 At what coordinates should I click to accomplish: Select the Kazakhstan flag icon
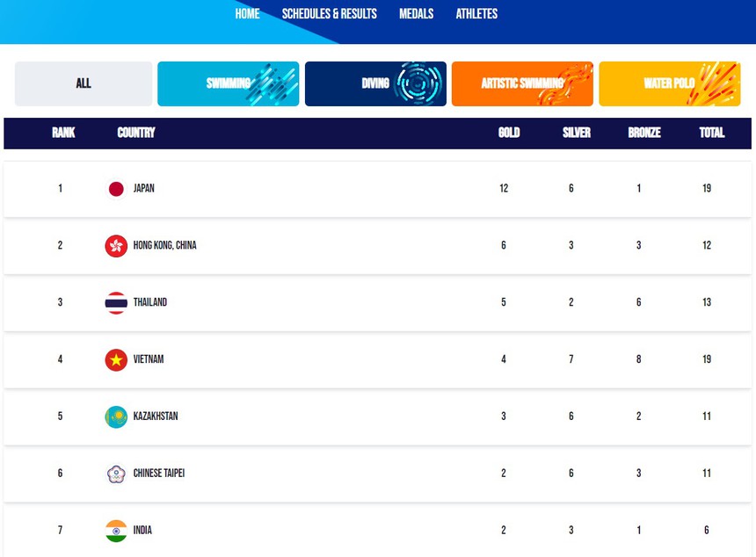(x=114, y=416)
